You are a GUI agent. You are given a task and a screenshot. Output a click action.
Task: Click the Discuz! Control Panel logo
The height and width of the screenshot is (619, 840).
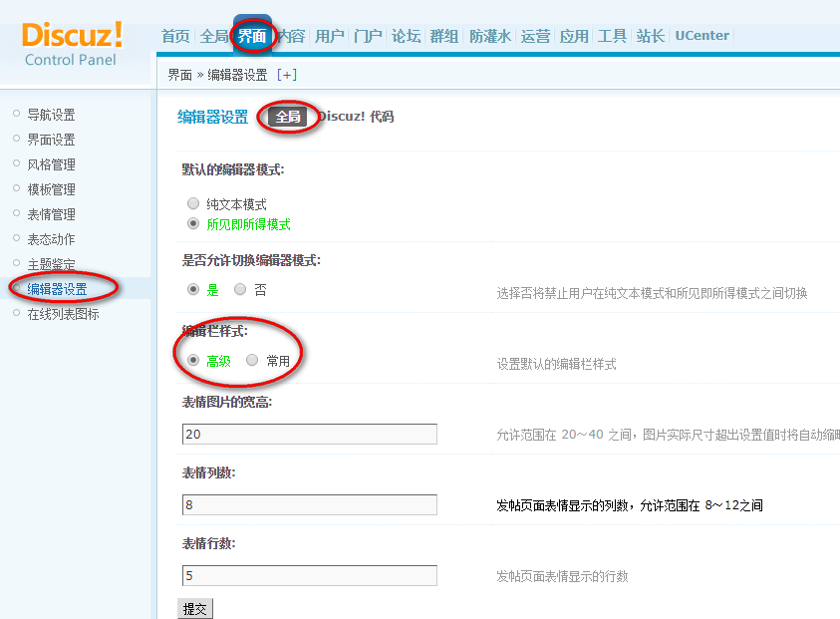73,44
